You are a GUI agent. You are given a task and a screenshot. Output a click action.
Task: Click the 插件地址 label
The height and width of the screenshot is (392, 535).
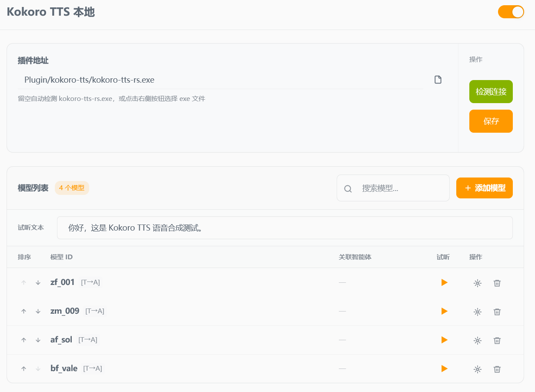33,60
